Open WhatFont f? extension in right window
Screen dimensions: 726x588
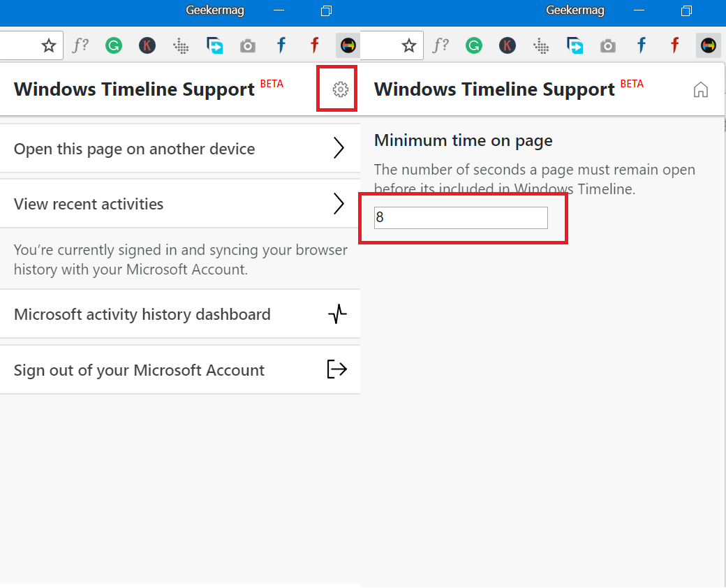(440, 45)
